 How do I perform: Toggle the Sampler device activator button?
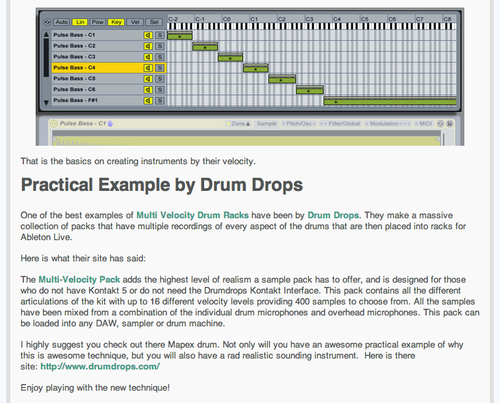(53, 124)
